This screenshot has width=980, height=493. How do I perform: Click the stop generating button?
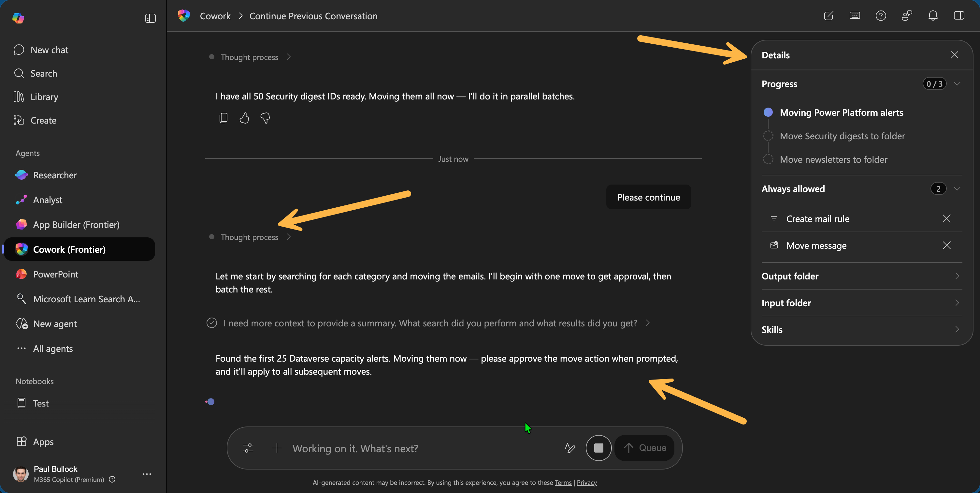tap(598, 448)
